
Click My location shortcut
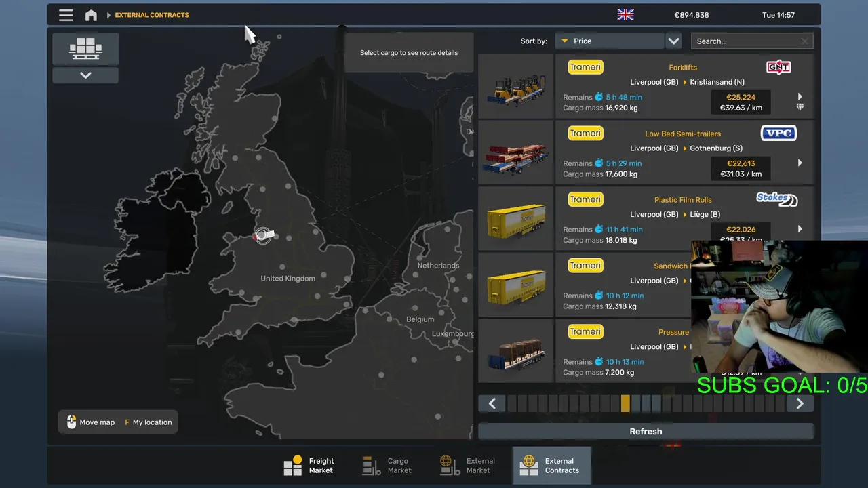149,422
